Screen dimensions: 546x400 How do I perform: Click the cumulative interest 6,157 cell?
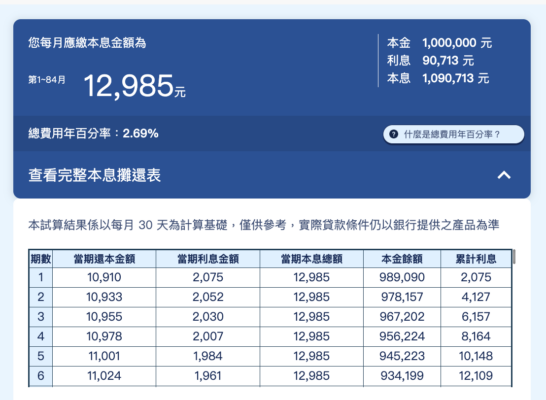(x=476, y=317)
